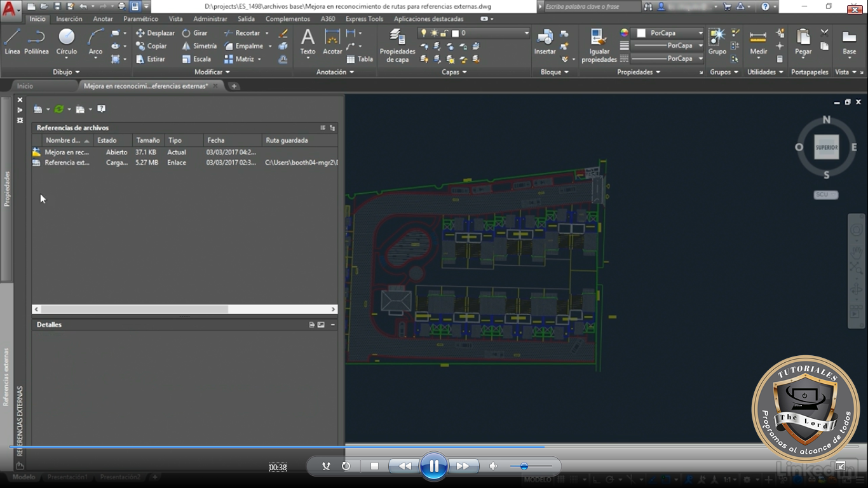Click the Refresh icon in External References palette

[x=59, y=109]
